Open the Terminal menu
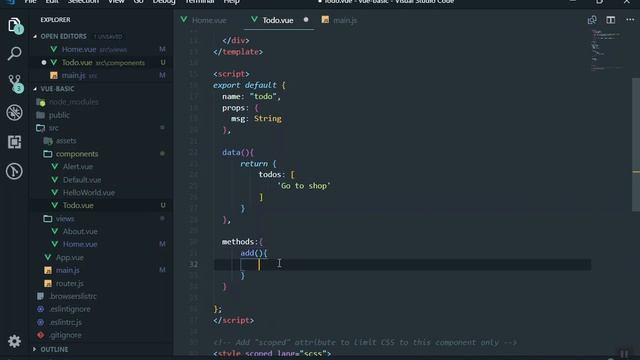The image size is (640, 360). point(200,2)
